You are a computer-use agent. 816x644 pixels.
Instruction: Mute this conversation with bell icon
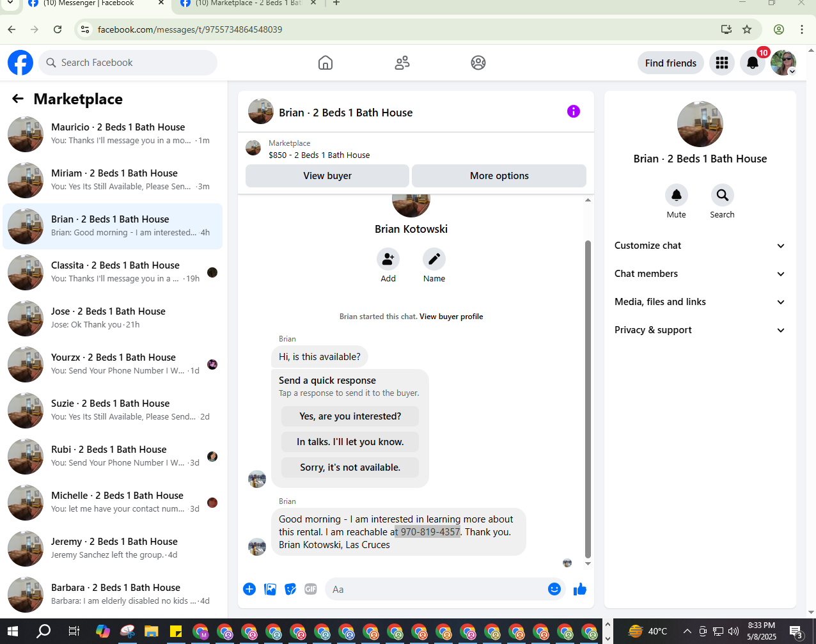[x=677, y=195]
